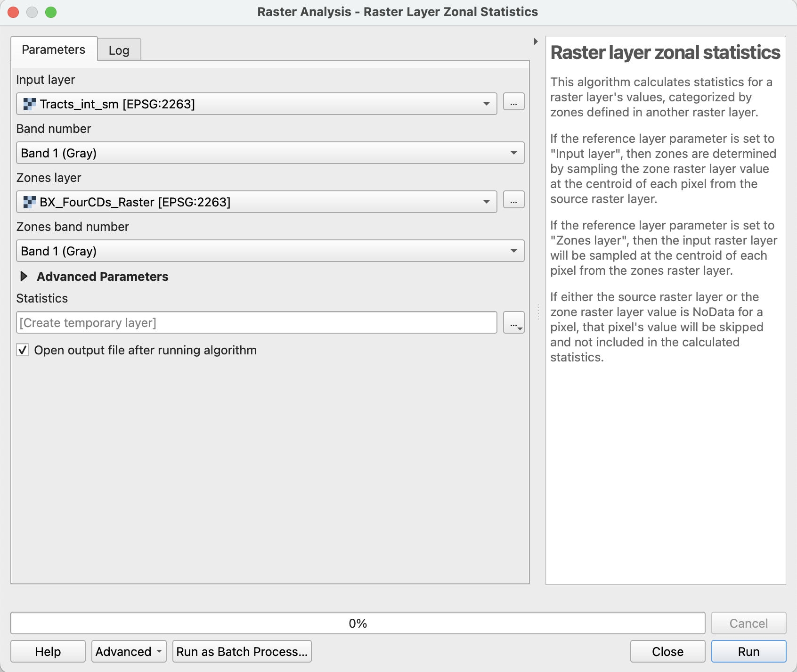
Task: Open the Zones layer dropdown
Action: [257, 202]
